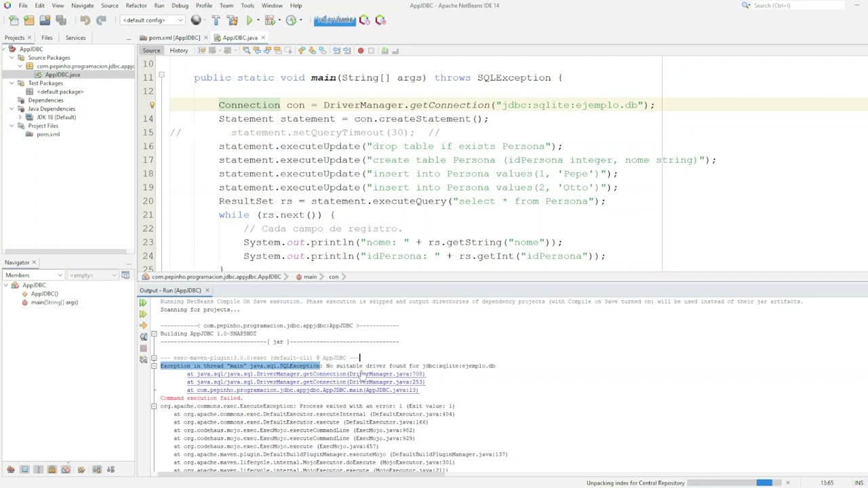Click the Re-run with different parameters icon
This screenshot has width=868, height=488.
pos(143,314)
